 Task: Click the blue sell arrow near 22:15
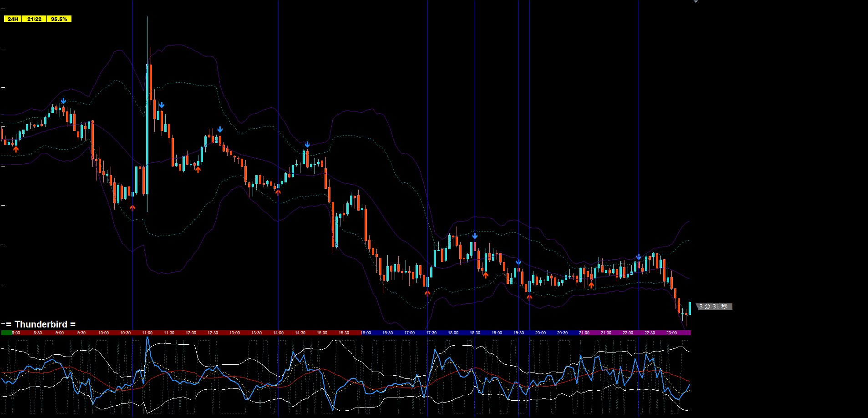point(639,257)
